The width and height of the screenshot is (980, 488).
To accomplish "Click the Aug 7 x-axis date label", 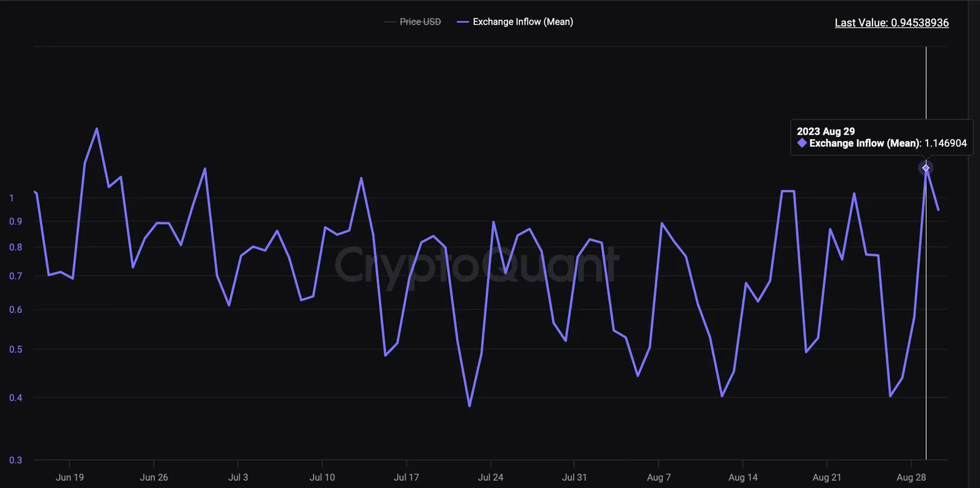I will point(659,477).
